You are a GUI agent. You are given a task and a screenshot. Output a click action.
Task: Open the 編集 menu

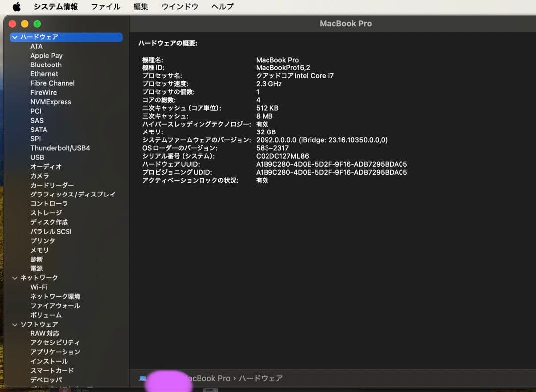141,7
